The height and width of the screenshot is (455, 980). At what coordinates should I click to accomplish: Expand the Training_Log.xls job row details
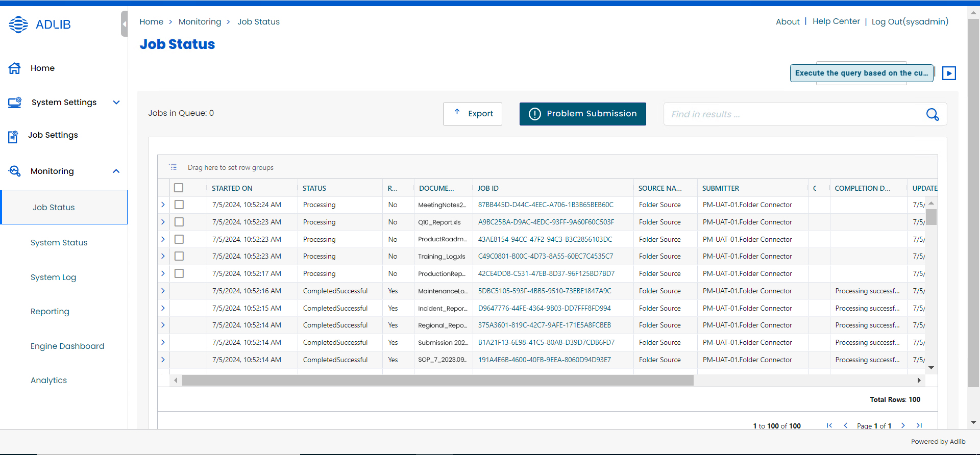(163, 256)
